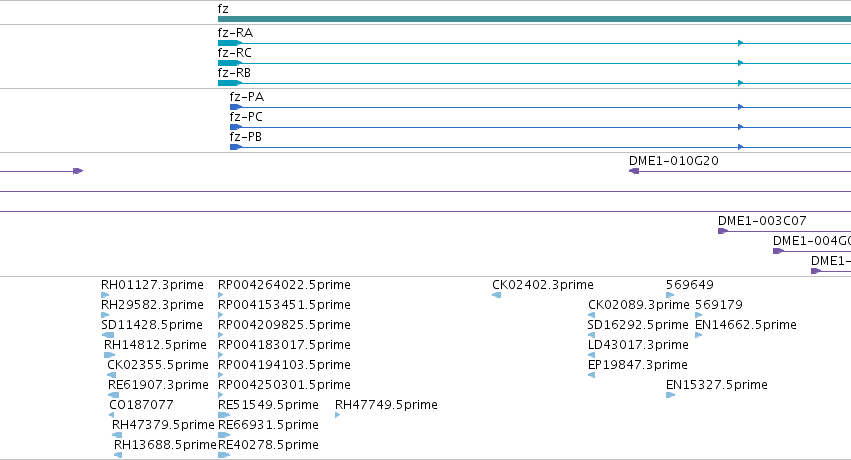Select the DME1-003C07 clone start marker
Screen dimensions: 851x460
tap(723, 231)
